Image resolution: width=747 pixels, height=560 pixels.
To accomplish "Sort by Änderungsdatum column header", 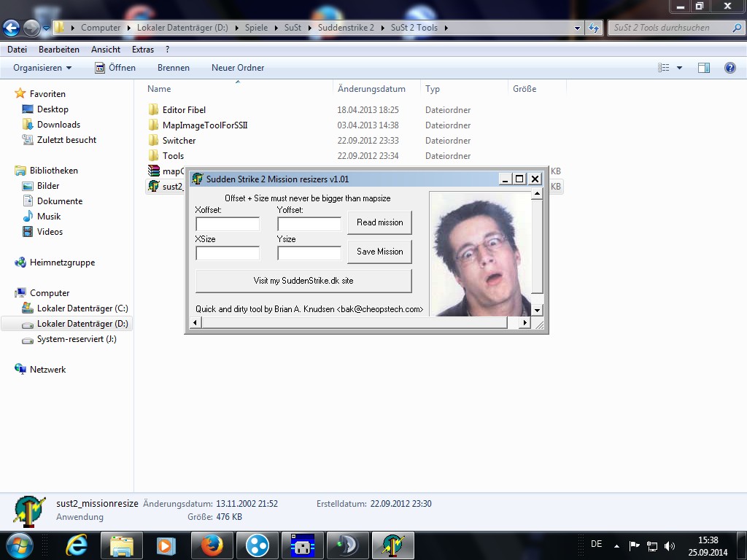I will (x=371, y=88).
